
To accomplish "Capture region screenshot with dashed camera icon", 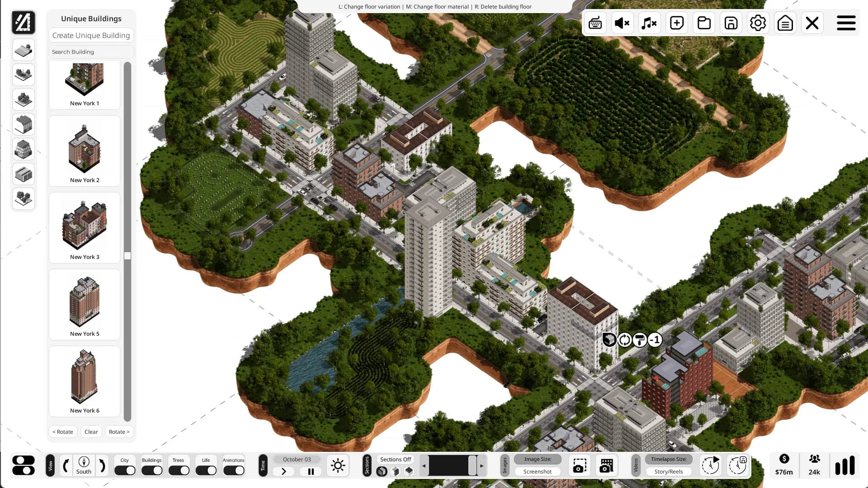I will (x=580, y=465).
